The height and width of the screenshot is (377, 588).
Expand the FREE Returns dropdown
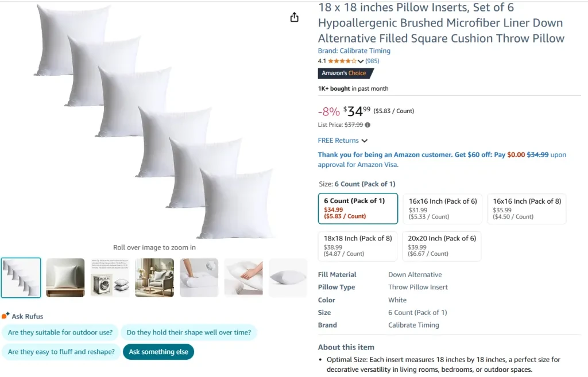[x=343, y=141]
